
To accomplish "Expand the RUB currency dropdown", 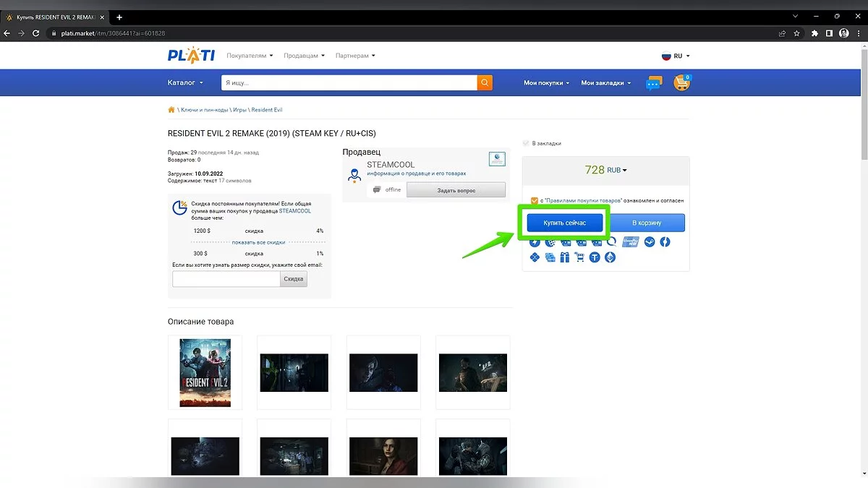I will 617,171.
